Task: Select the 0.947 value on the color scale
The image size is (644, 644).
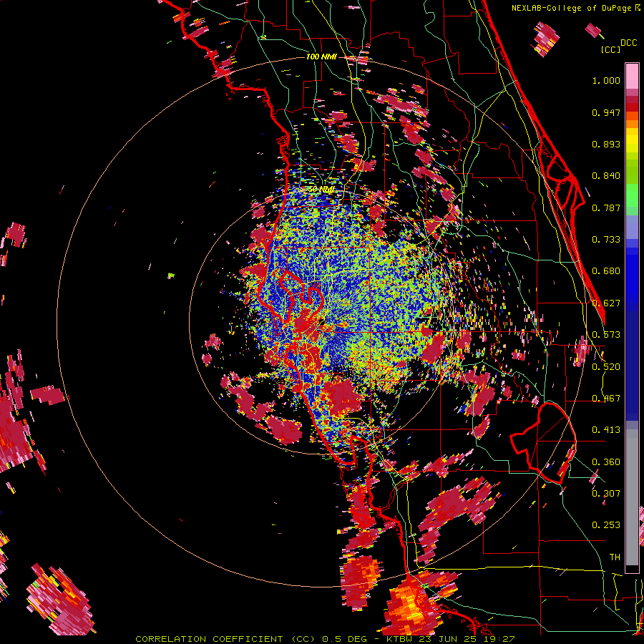Action: [606, 112]
